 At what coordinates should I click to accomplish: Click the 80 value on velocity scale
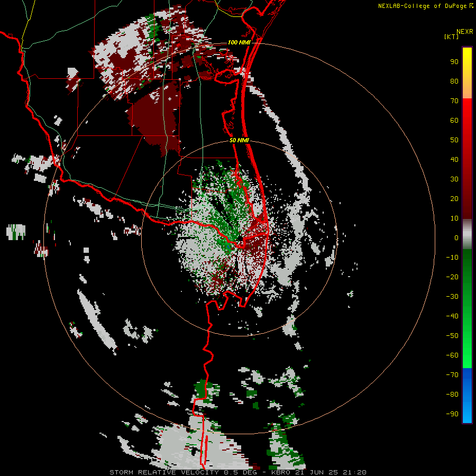[x=454, y=81]
